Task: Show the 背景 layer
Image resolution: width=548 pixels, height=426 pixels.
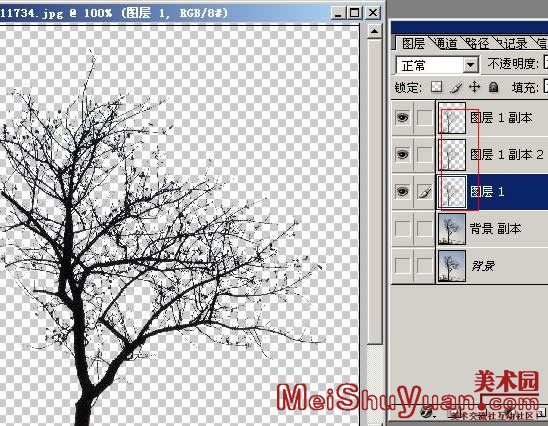Action: pyautogui.click(x=402, y=266)
